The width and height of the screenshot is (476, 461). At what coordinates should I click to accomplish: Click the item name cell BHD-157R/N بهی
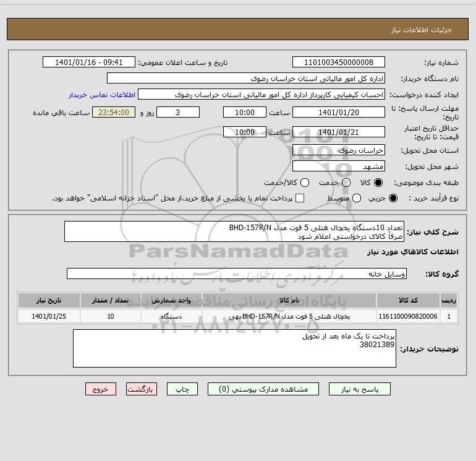(x=289, y=316)
